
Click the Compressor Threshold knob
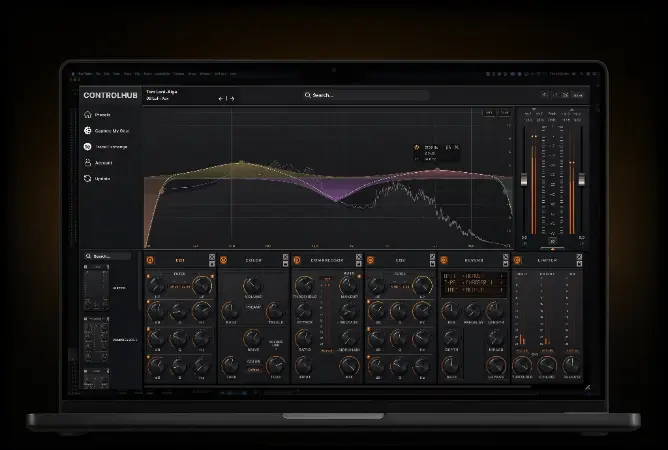click(302, 287)
